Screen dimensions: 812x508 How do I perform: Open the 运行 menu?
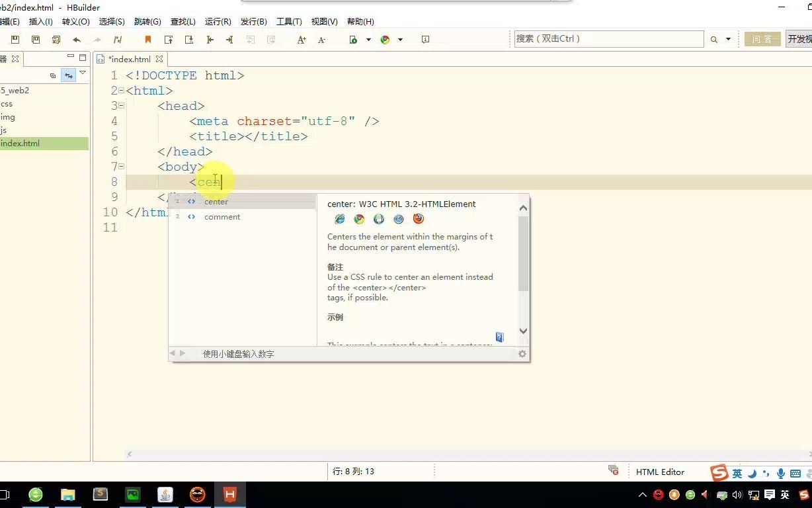tap(218, 21)
